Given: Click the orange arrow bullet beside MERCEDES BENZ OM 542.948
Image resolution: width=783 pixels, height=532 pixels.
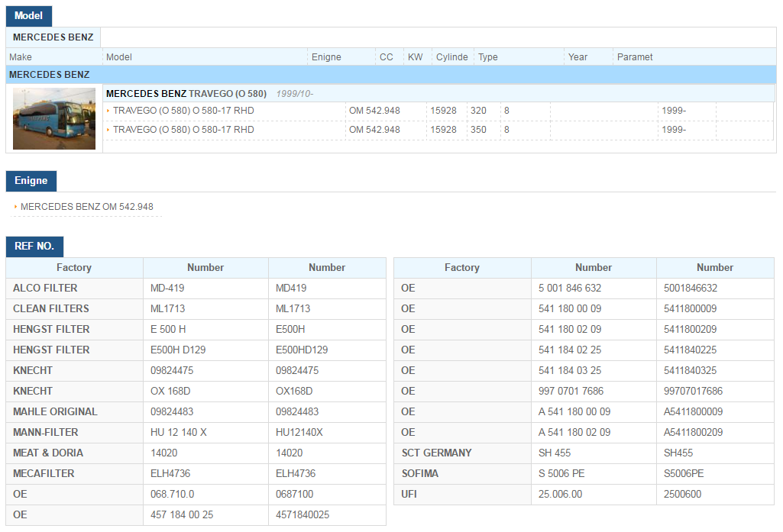Looking at the screenshot, I should (x=15, y=207).
